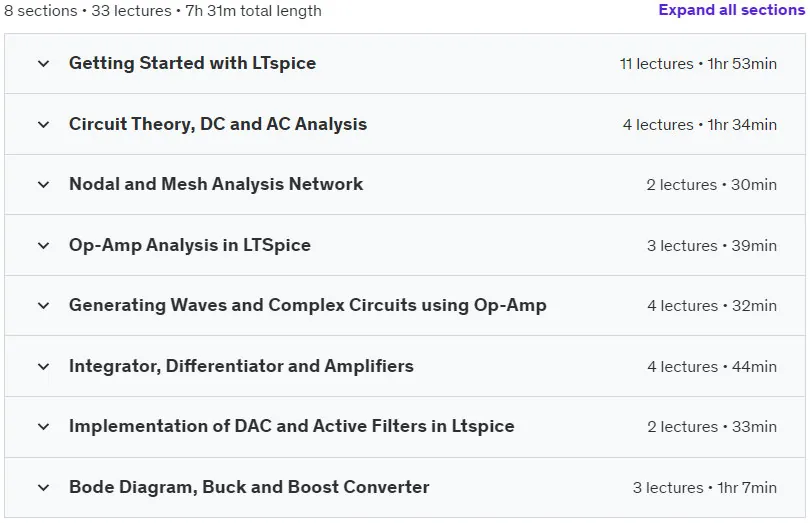The width and height of the screenshot is (810, 523).
Task: Click chevron next to Nodal and Mesh Analysis Network
Action: [44, 184]
